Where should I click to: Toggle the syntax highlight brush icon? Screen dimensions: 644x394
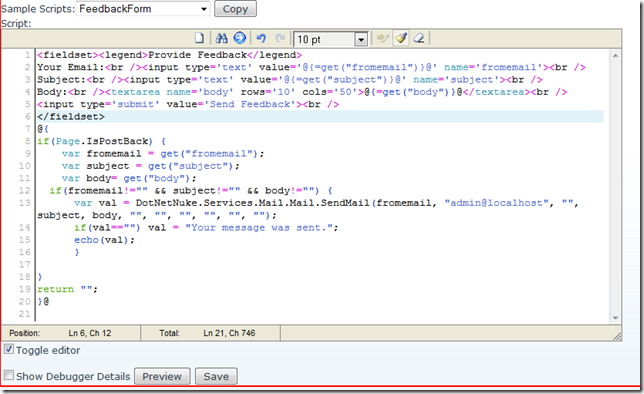(401, 39)
